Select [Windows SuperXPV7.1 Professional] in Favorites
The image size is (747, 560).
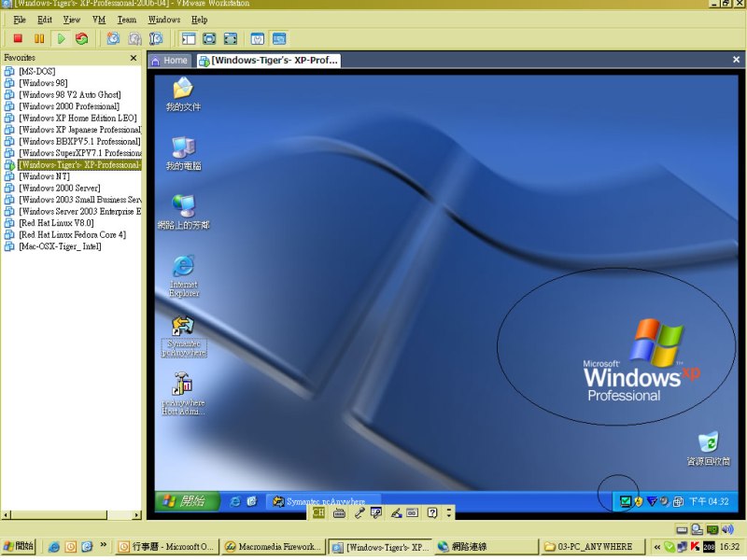(79, 153)
